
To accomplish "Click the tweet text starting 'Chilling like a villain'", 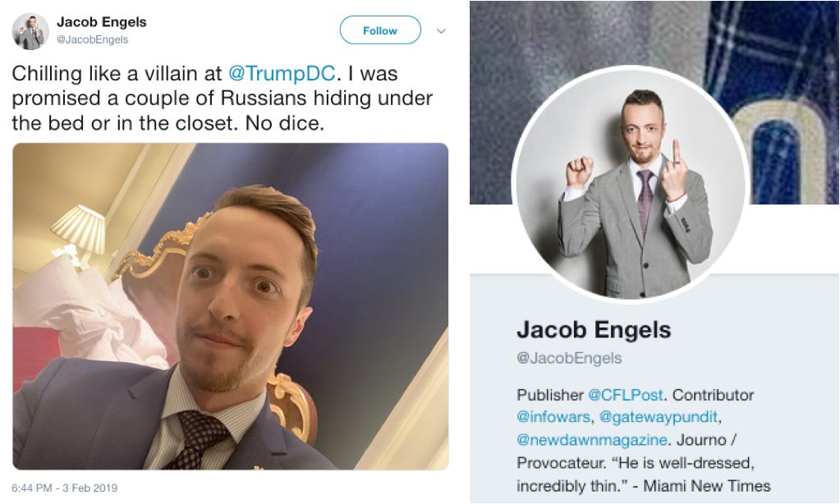I will pyautogui.click(x=222, y=98).
